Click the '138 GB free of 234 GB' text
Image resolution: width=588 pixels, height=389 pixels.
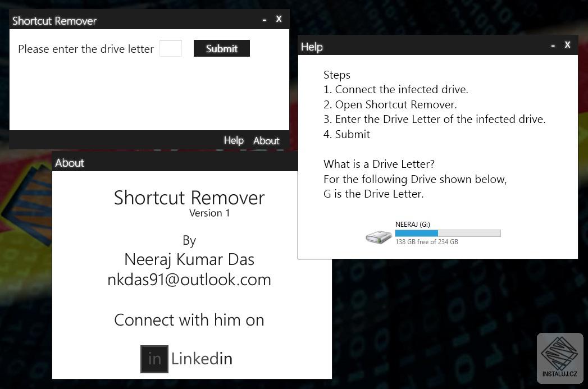pyautogui.click(x=426, y=241)
